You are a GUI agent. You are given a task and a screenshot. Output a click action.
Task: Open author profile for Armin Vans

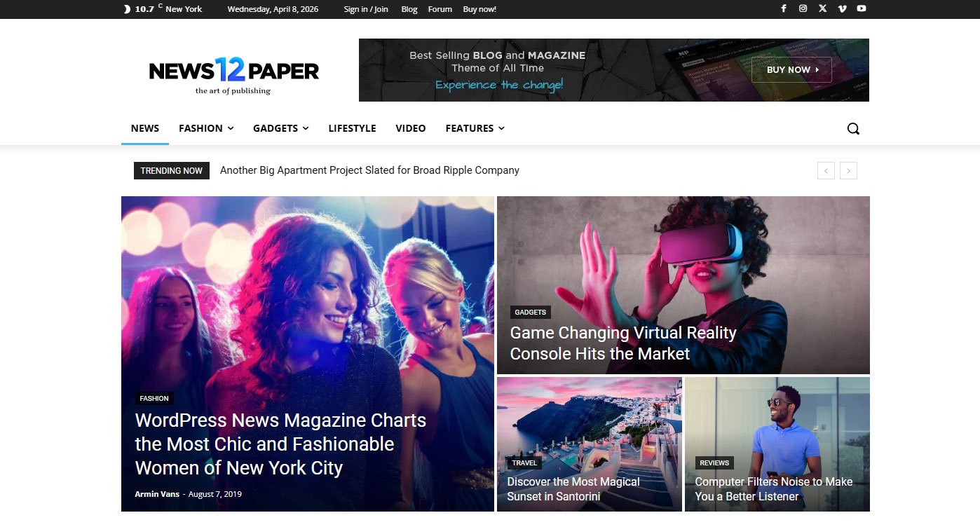click(157, 493)
